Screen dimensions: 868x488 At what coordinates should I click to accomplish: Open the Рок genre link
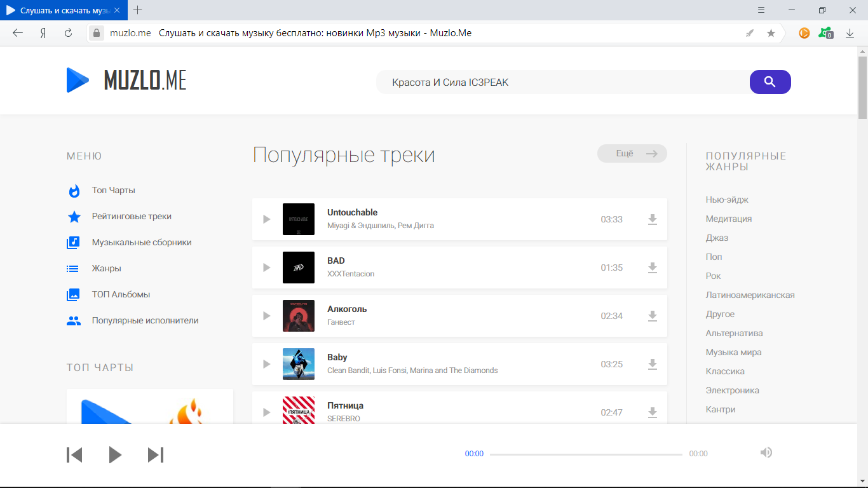713,276
